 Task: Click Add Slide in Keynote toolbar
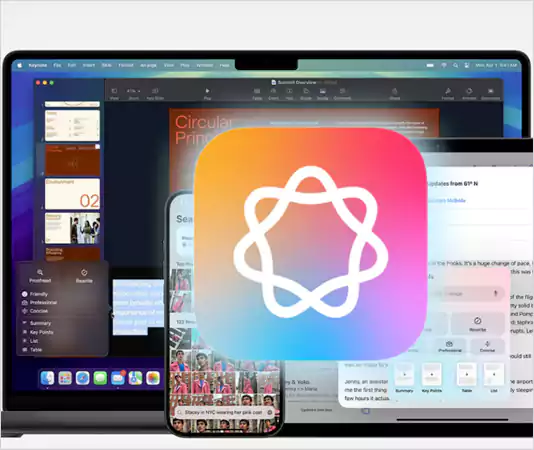click(x=155, y=94)
